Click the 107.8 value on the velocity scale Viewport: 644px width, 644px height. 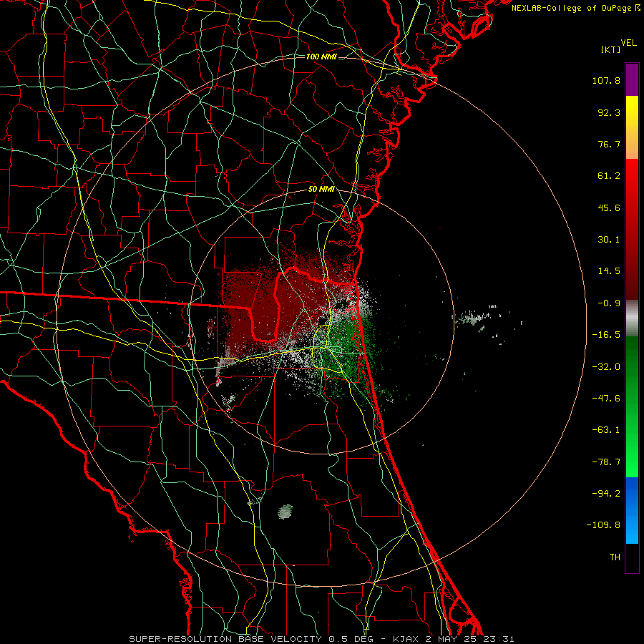(606, 80)
